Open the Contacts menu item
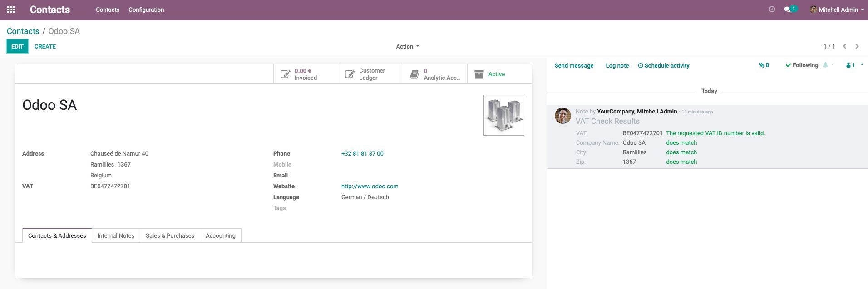868x289 pixels. (x=108, y=10)
